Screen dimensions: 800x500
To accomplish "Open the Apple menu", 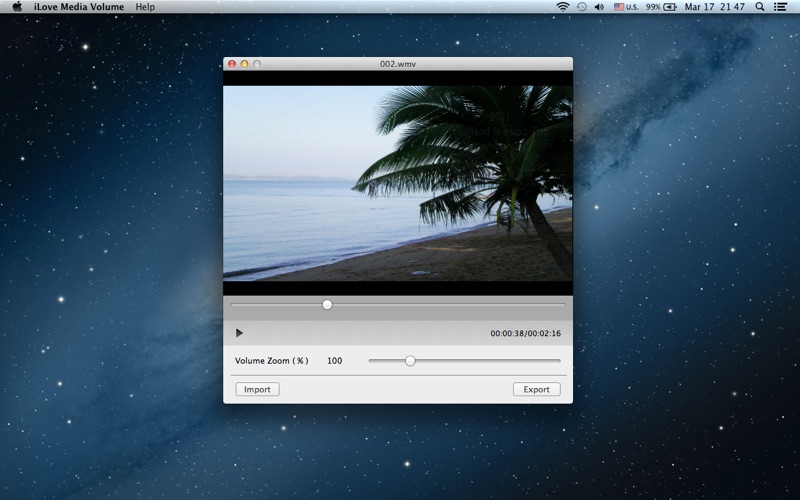I will pyautogui.click(x=17, y=7).
